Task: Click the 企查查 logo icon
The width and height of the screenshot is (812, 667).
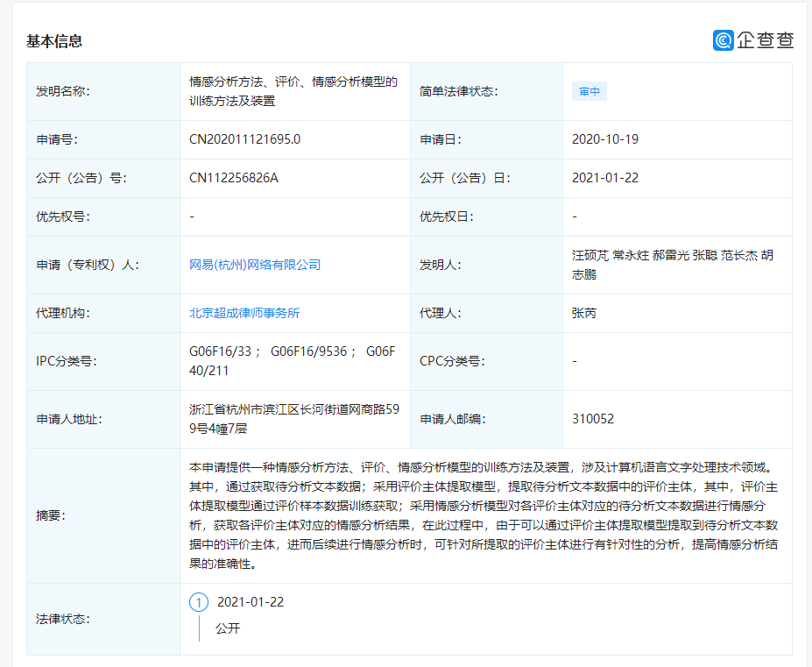Action: click(x=723, y=40)
